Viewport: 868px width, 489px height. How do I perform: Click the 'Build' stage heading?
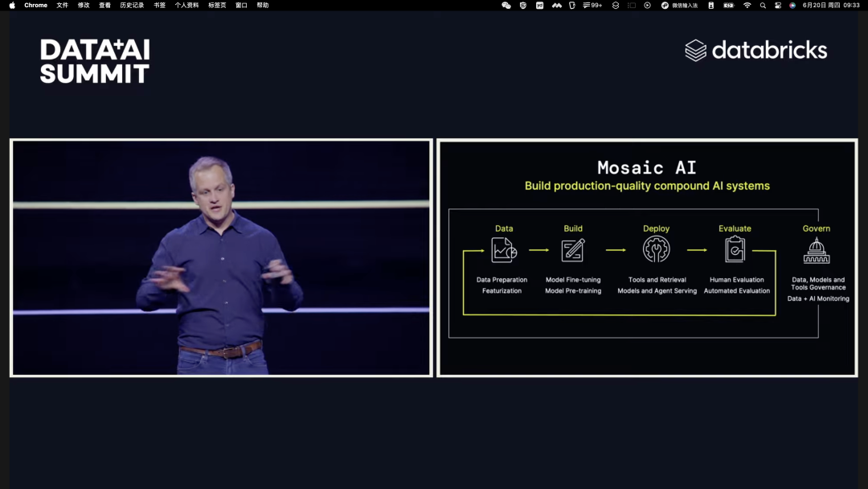(573, 228)
